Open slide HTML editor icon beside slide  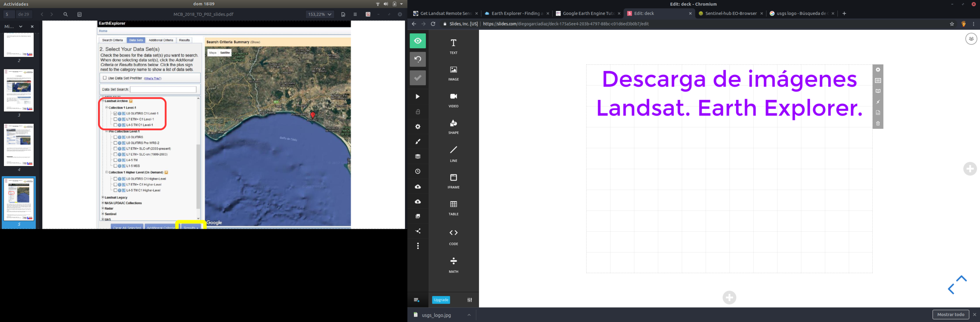pos(878,113)
